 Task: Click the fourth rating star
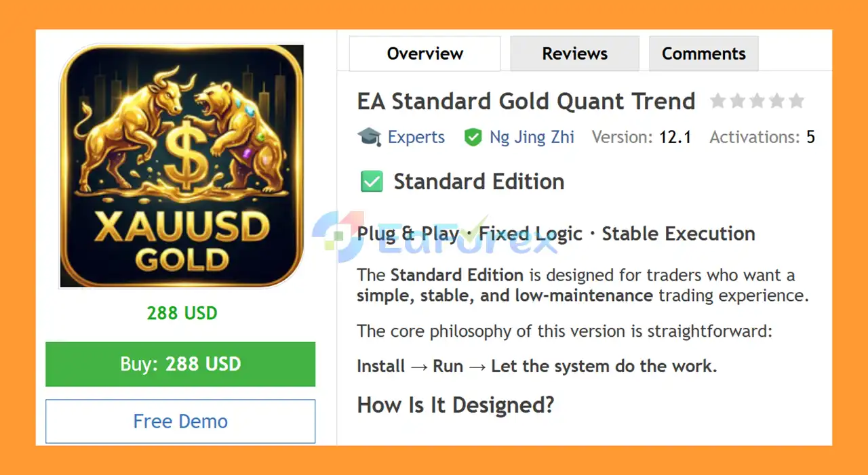[x=776, y=102]
